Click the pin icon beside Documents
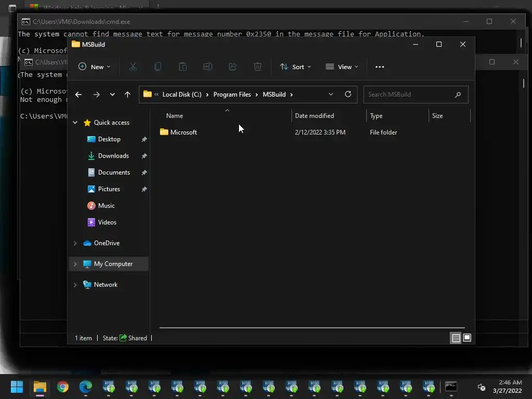Screen dimensions: 532x399 pyautogui.click(x=144, y=172)
